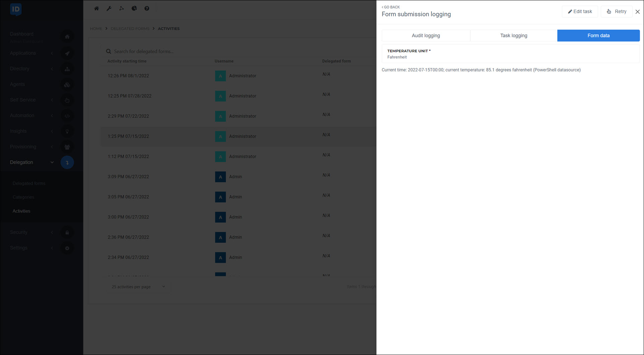Click the Username column header

224,61
